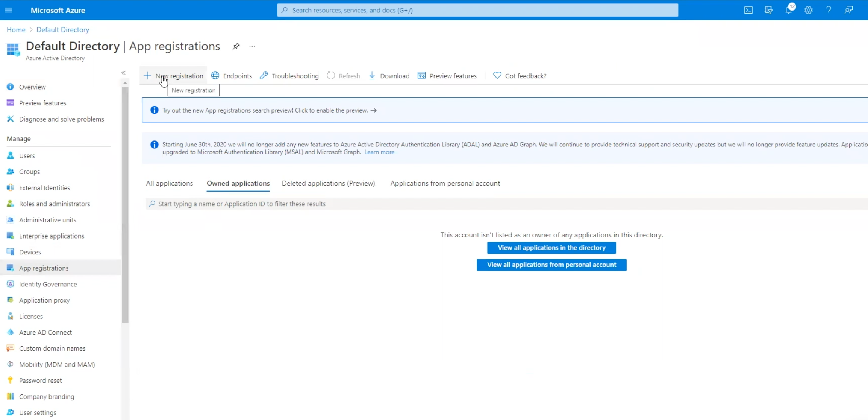Open the Learn more link

pyautogui.click(x=379, y=152)
